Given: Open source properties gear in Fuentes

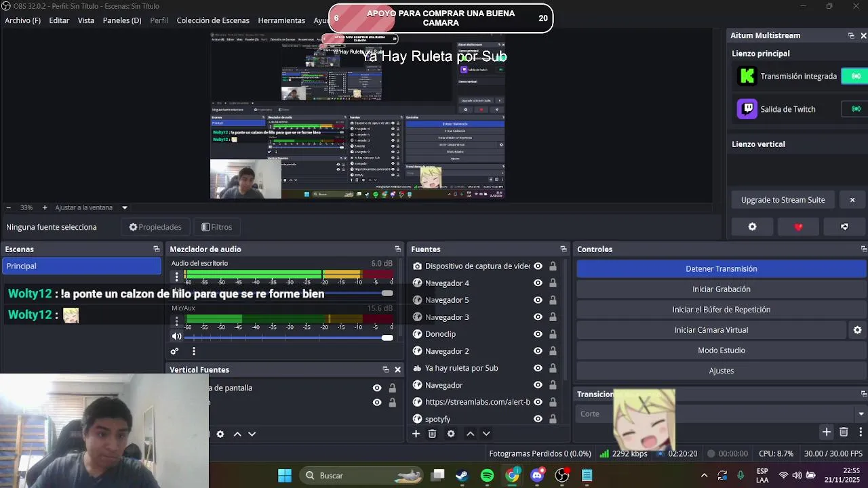Looking at the screenshot, I should point(451,434).
